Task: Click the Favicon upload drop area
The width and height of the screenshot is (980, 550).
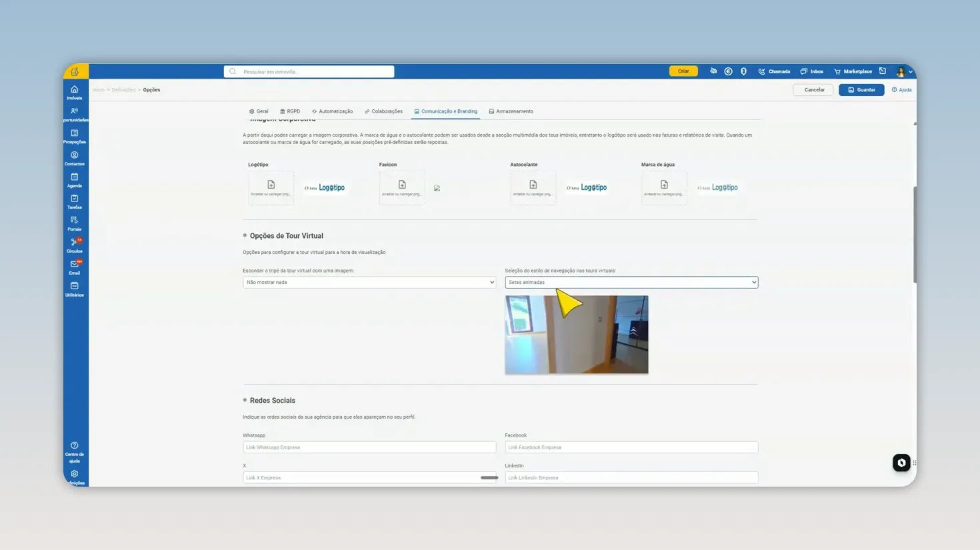Action: point(402,188)
